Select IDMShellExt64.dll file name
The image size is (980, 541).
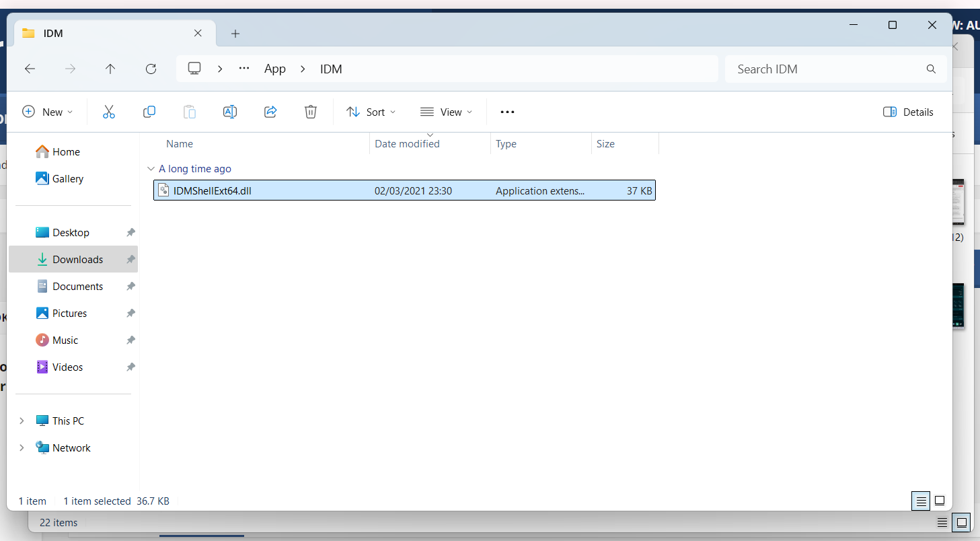(x=213, y=191)
